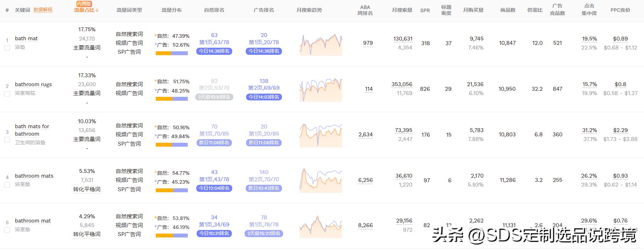644x251 pixels.
Task: Click bath mat 今日14:36排名 natural rank badge
Action: (214, 51)
